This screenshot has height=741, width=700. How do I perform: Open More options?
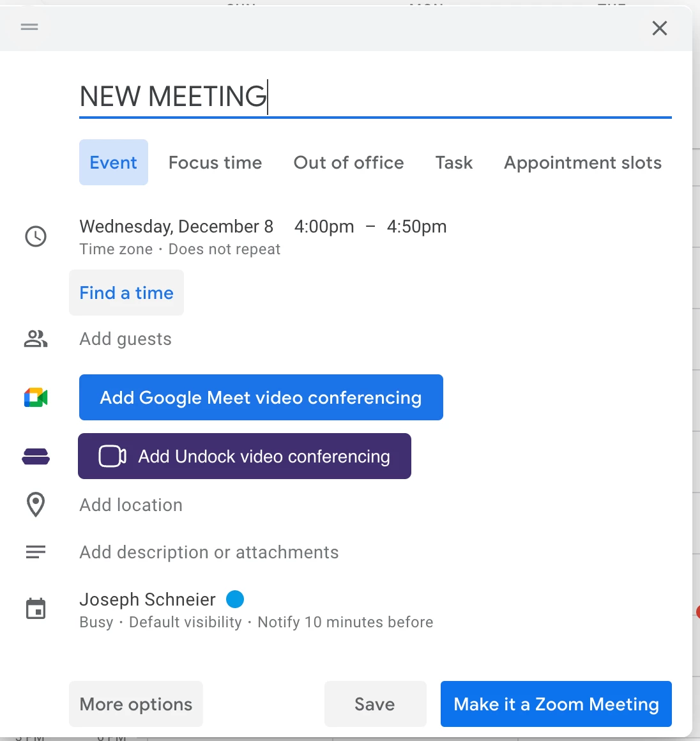(135, 704)
